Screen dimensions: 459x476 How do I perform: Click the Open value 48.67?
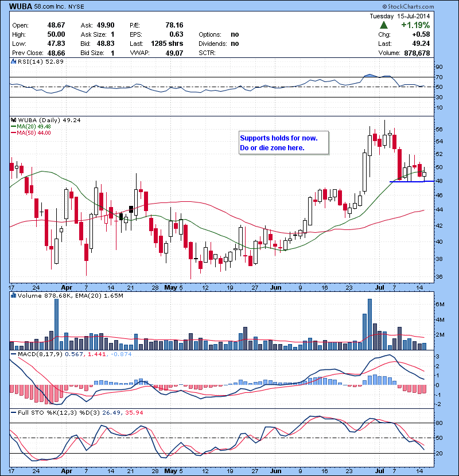[56, 25]
